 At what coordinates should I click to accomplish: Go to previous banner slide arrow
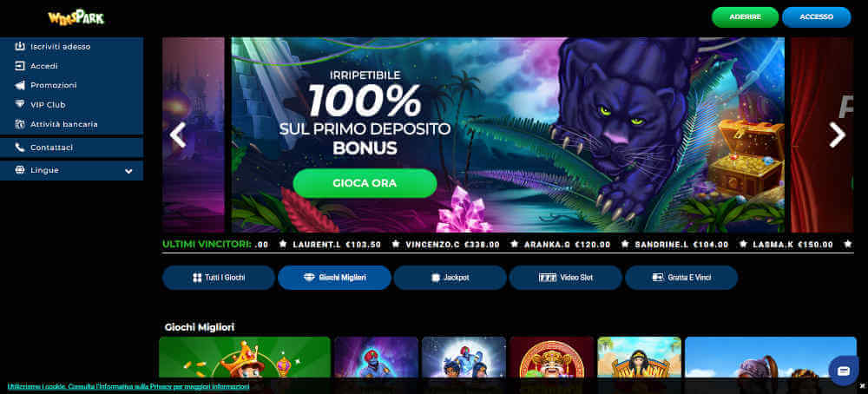tap(178, 135)
